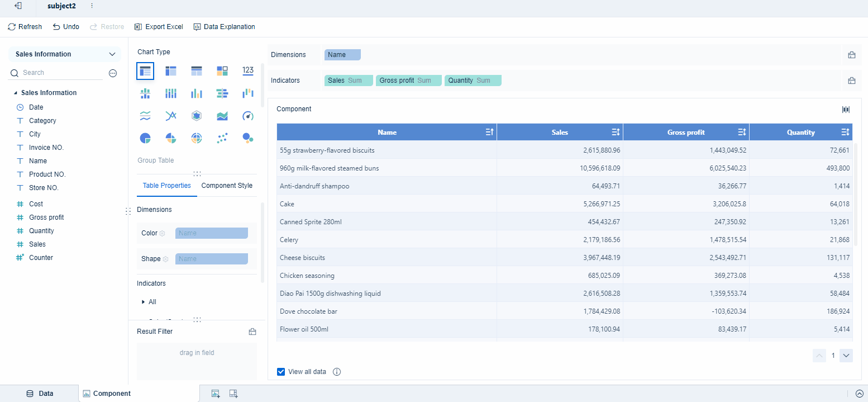Viewport: 868px width, 402px height.
Task: Click the Export Excel button
Action: pyautogui.click(x=159, y=26)
